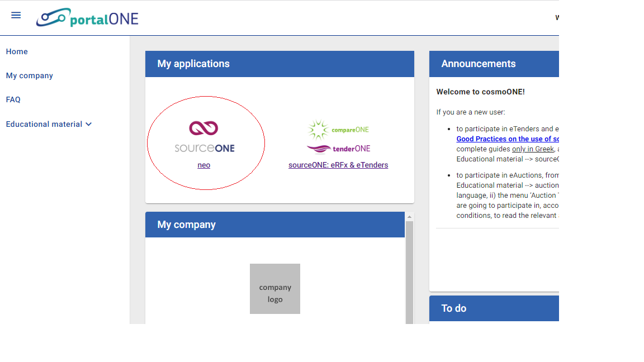Open the sourceONE: eRFx & eTenders link

(x=338, y=165)
